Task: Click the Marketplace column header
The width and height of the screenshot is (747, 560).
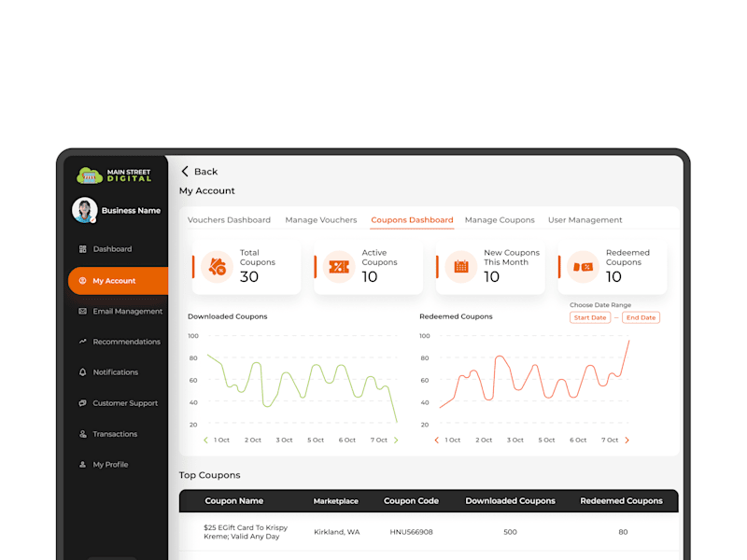Action: click(x=336, y=501)
